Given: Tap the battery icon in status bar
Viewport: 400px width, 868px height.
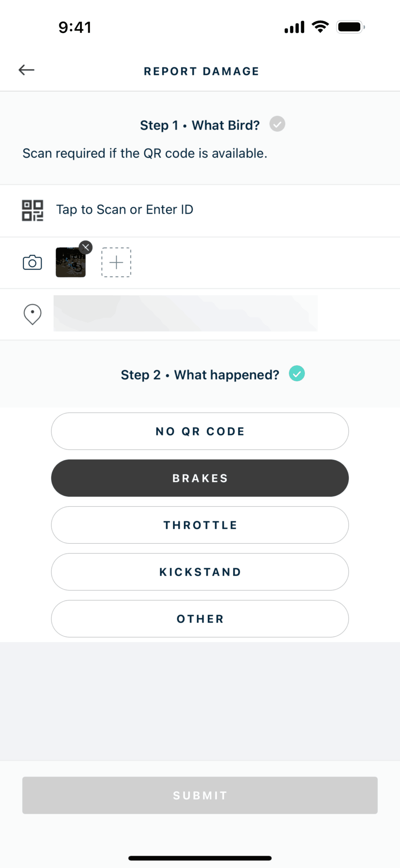Looking at the screenshot, I should pyautogui.click(x=350, y=27).
